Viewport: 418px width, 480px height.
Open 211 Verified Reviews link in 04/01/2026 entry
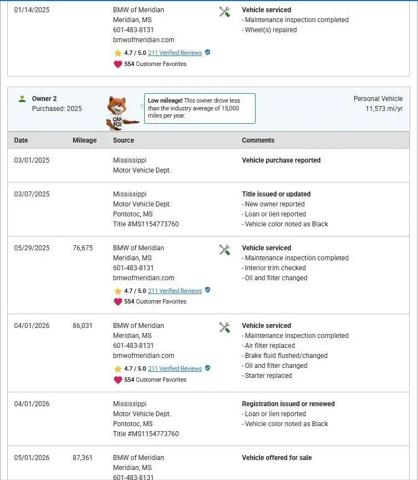pos(175,369)
